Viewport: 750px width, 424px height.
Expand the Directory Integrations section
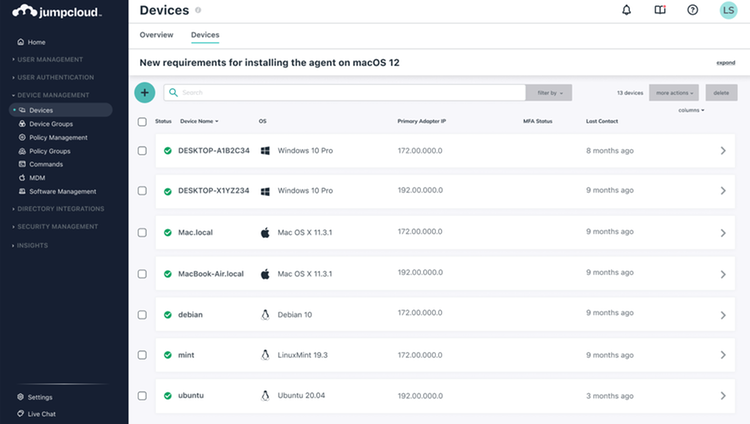coord(58,209)
